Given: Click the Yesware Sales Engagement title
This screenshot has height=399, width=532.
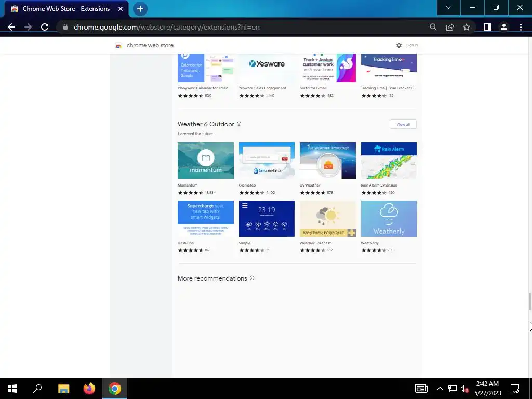Looking at the screenshot, I should 262,88.
